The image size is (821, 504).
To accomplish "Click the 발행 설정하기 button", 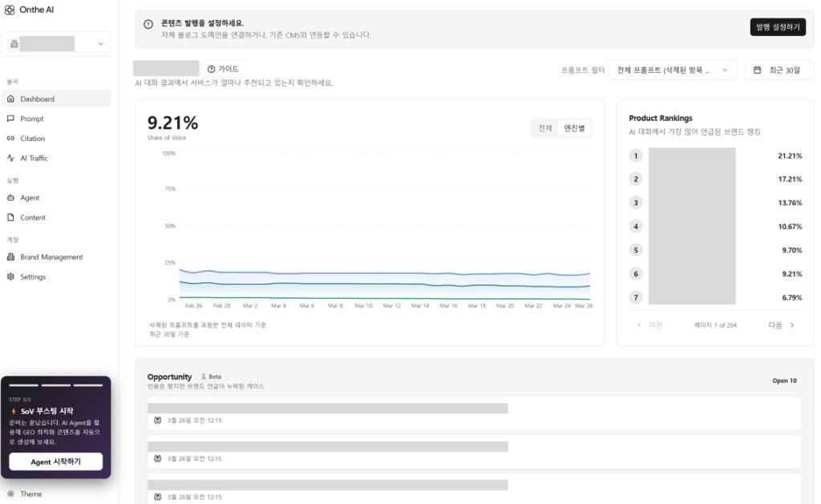I will pos(777,27).
